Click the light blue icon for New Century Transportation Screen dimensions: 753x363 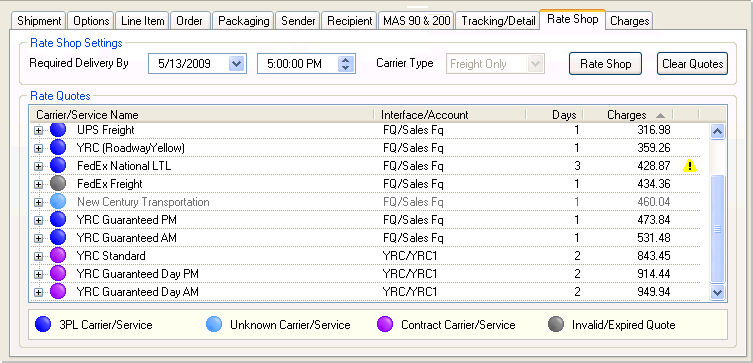pos(58,202)
